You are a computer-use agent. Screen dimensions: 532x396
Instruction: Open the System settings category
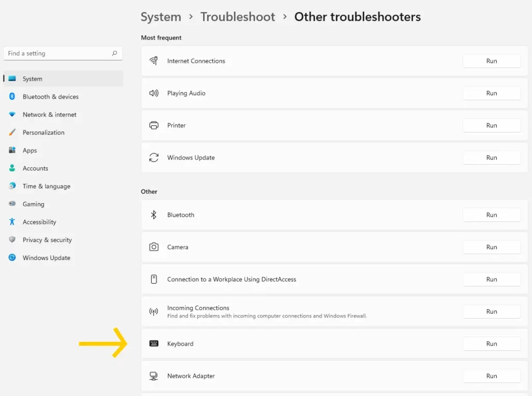pyautogui.click(x=63, y=78)
